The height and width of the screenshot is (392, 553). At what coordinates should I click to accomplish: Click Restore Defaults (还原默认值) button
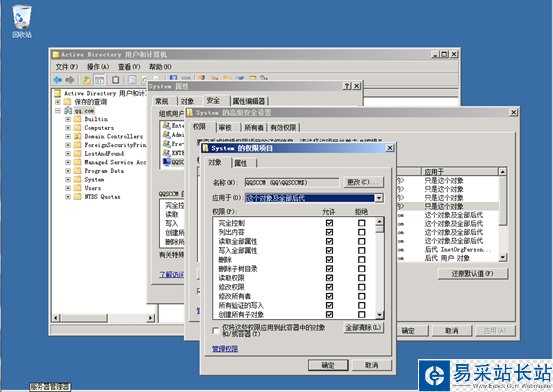pyautogui.click(x=473, y=273)
